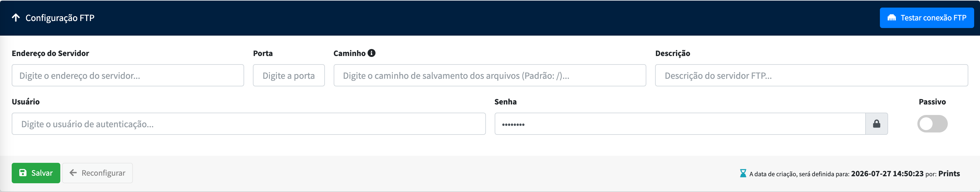Select the Descrição text field
980x192 pixels.
tap(811, 76)
